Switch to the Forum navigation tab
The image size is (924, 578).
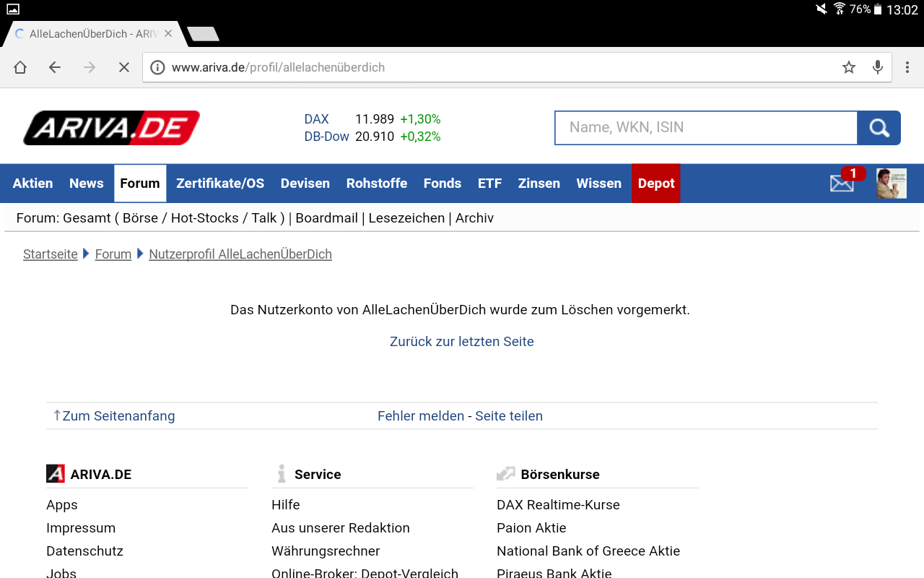point(139,183)
